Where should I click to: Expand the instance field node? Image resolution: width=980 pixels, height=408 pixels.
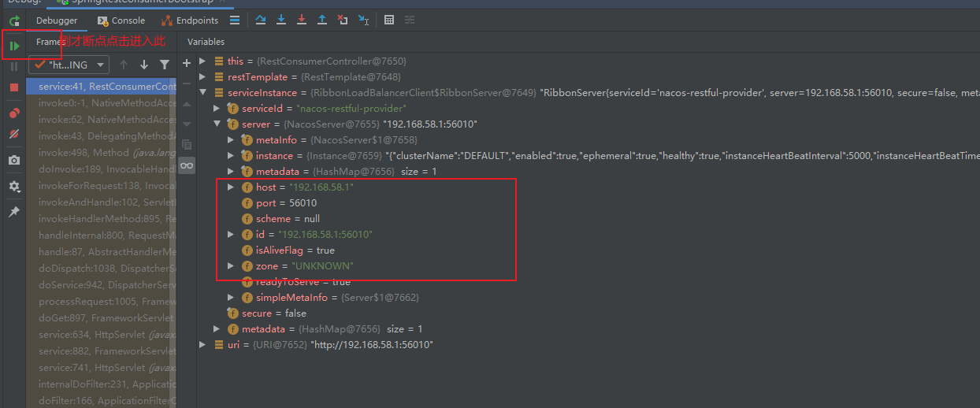click(x=231, y=156)
